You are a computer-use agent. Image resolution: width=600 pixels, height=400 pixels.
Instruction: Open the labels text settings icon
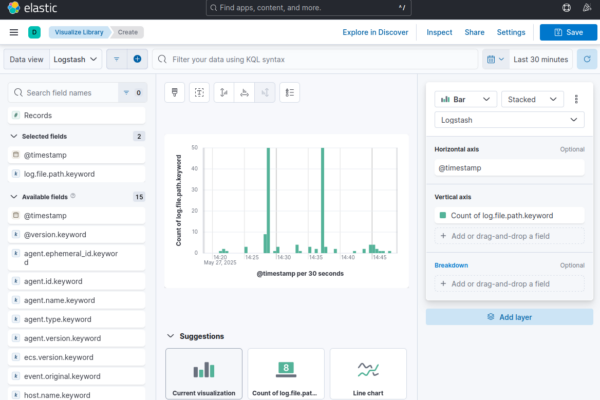tap(199, 92)
